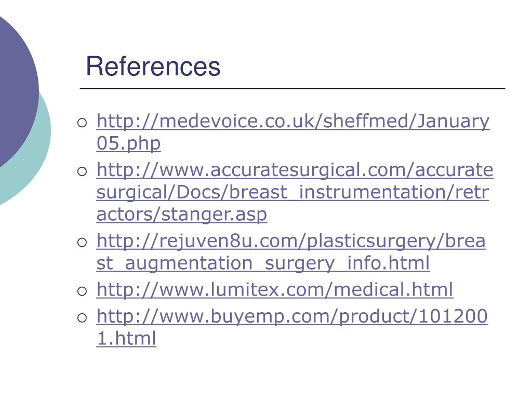Click the bullet beside the accuratesurgical link
The width and height of the screenshot is (532, 399).
click(x=82, y=171)
